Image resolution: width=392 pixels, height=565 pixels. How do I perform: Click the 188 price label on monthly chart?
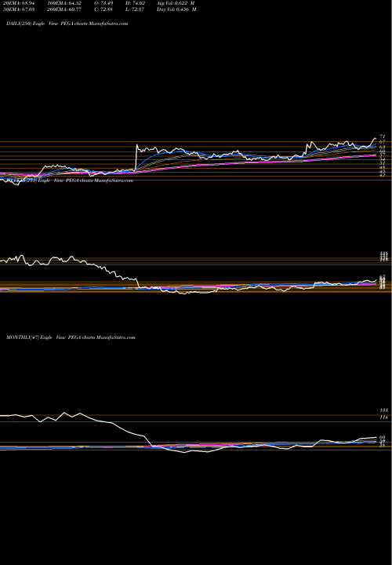tap(383, 410)
